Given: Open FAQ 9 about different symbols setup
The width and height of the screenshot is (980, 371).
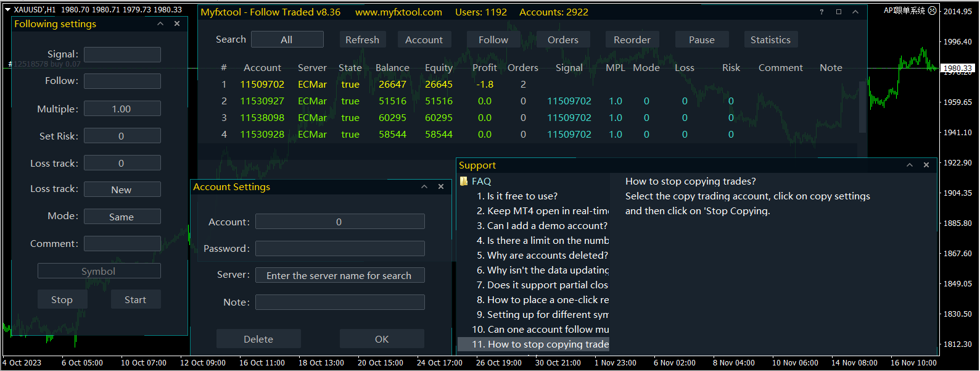Looking at the screenshot, I should coord(534,315).
